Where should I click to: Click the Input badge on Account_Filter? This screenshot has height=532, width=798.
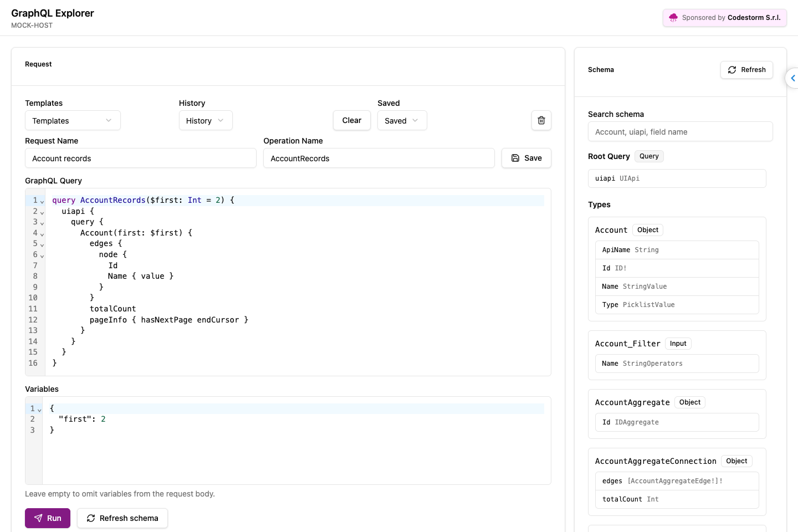click(x=678, y=344)
